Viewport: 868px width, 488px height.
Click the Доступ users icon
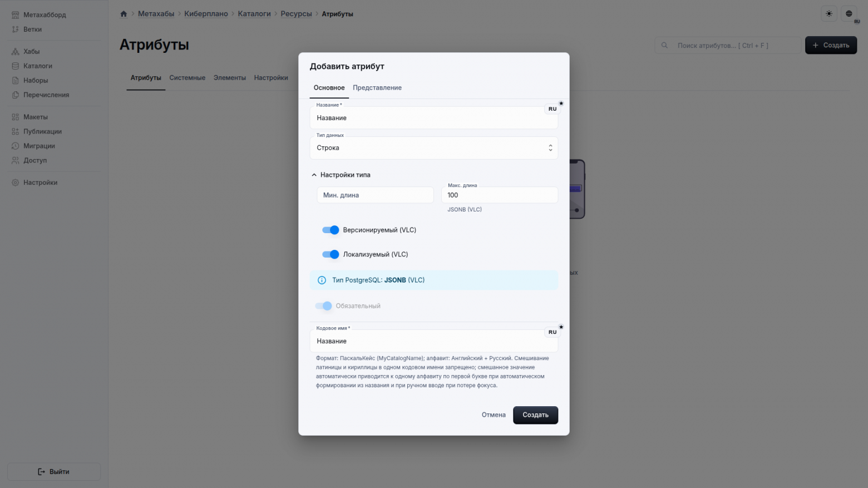(16, 160)
